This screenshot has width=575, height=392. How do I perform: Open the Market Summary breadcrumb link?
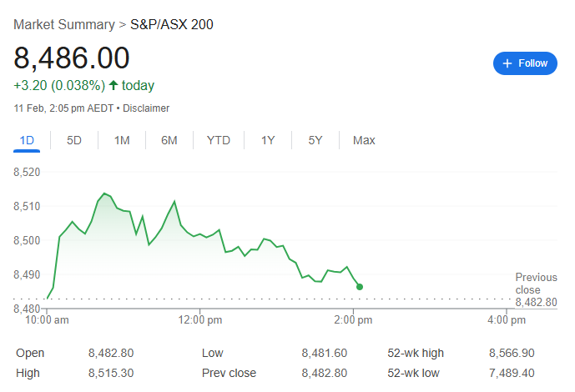(64, 24)
